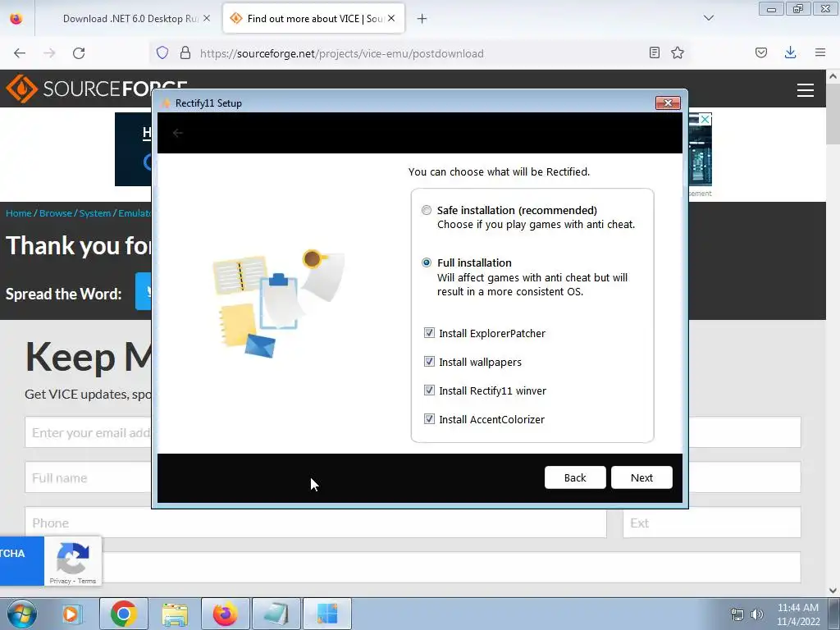840x630 pixels.
Task: Open tracking protection shield icon
Action: click(162, 53)
